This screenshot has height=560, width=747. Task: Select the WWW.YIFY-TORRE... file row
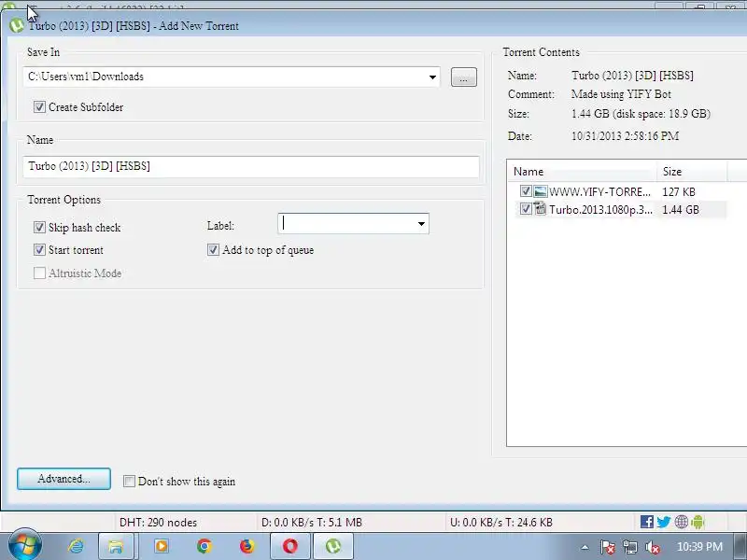[621, 191]
